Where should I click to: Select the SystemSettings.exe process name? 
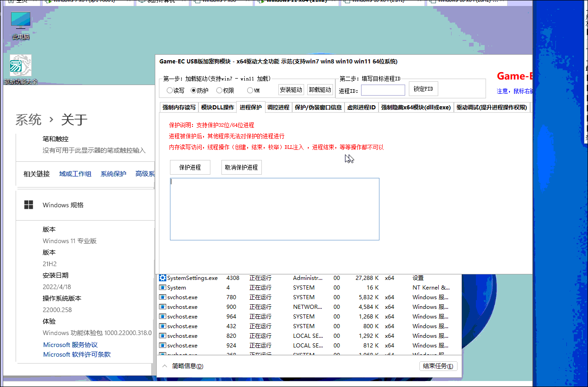pos(192,278)
